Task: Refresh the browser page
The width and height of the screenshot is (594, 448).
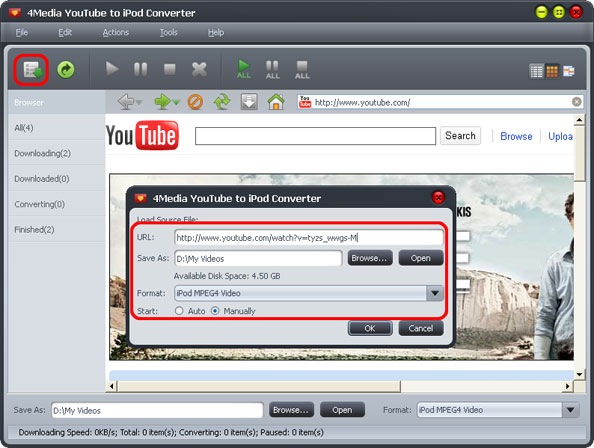Action: click(x=222, y=102)
